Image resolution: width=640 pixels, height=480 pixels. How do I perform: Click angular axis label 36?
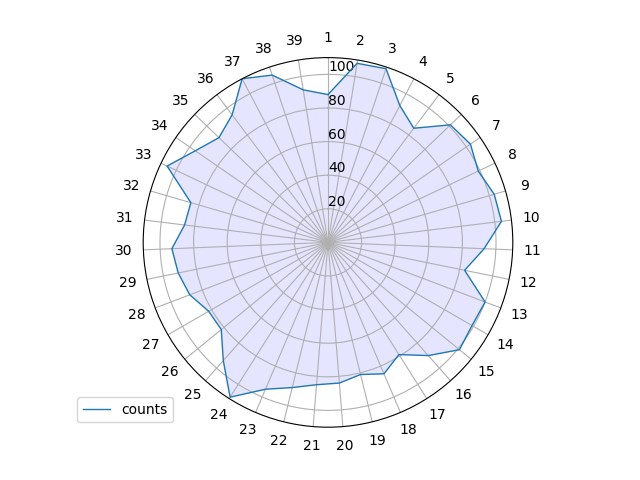coord(205,78)
